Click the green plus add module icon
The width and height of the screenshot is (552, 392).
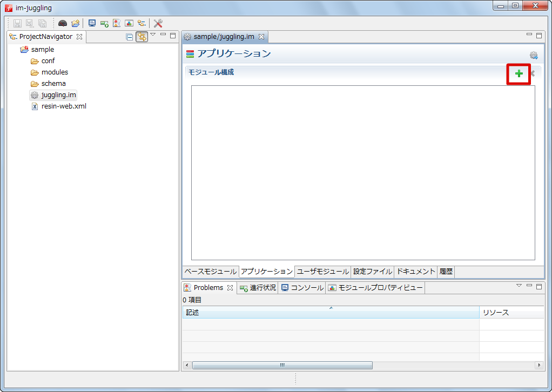coord(519,74)
